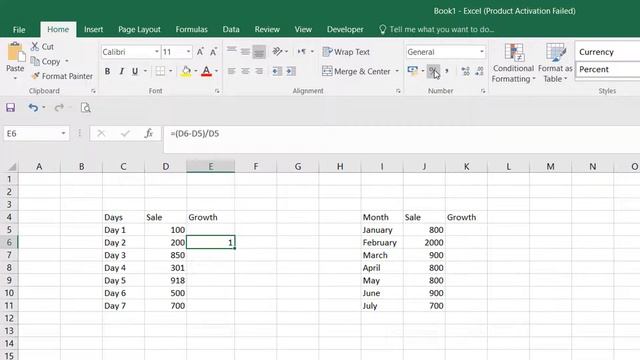Click the Merge & Center button
Viewport: 640px width, 360px height.
[x=356, y=71]
